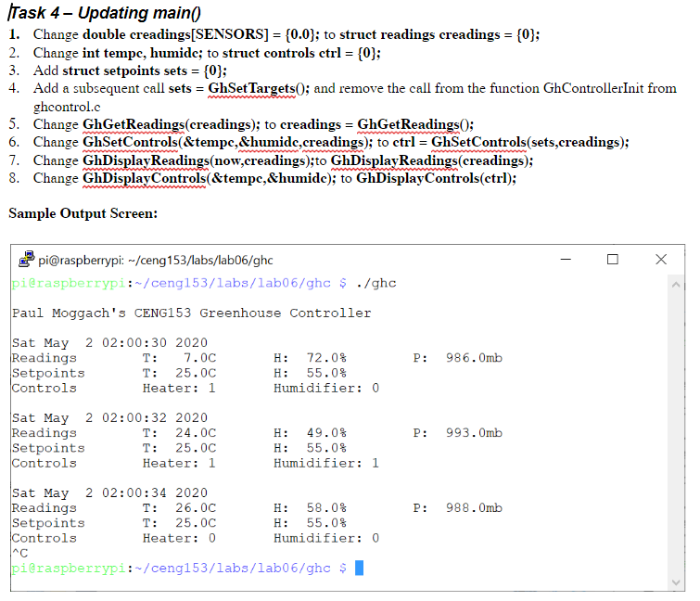Click pressure value '986.0mb'

click(474, 358)
